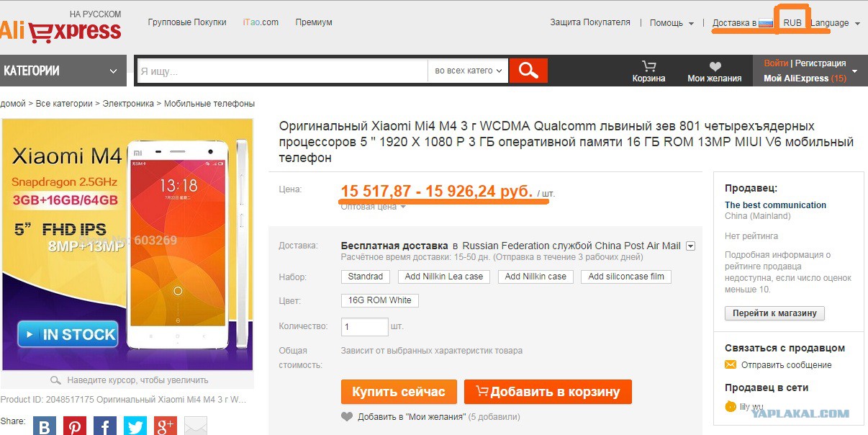
Task: Click the price 15 517,87 - 15 926,24 руб.
Action: [x=437, y=192]
